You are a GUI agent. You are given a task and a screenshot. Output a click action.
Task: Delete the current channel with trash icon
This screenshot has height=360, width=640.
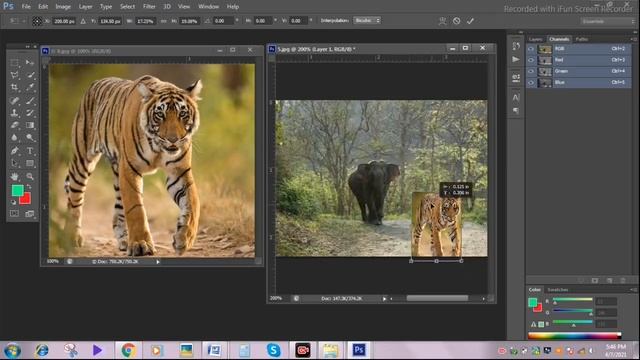[x=623, y=280]
